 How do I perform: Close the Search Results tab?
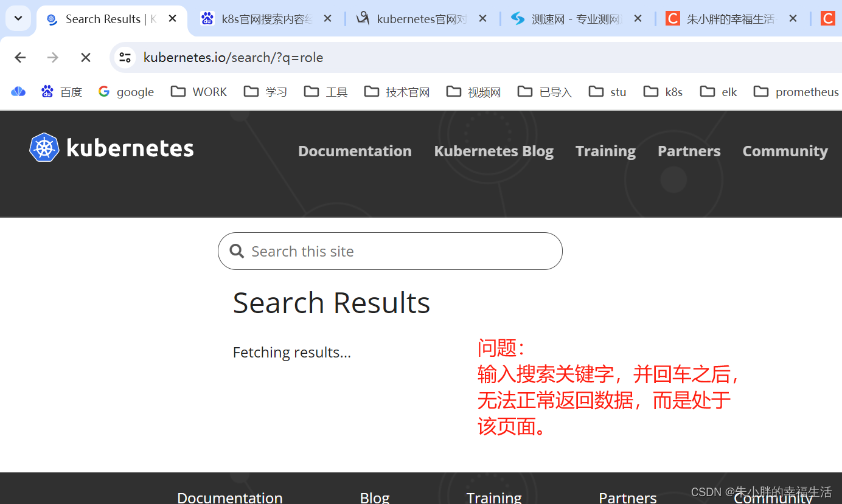pos(173,19)
